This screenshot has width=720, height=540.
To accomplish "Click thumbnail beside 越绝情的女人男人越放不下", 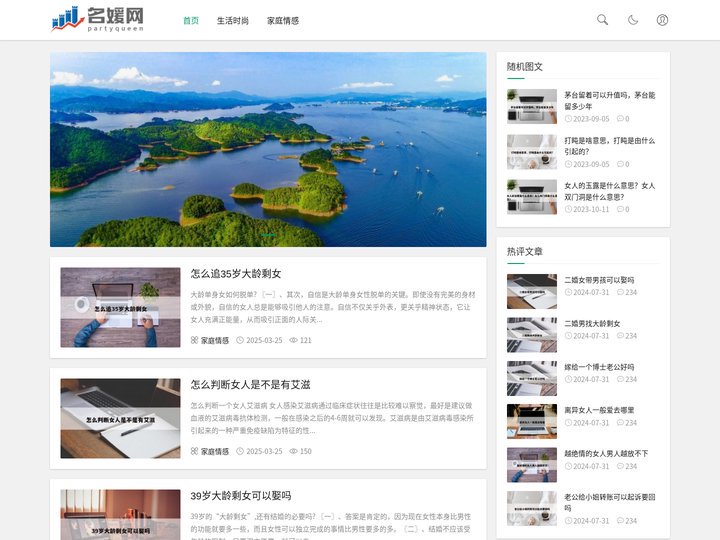I will pos(532,465).
